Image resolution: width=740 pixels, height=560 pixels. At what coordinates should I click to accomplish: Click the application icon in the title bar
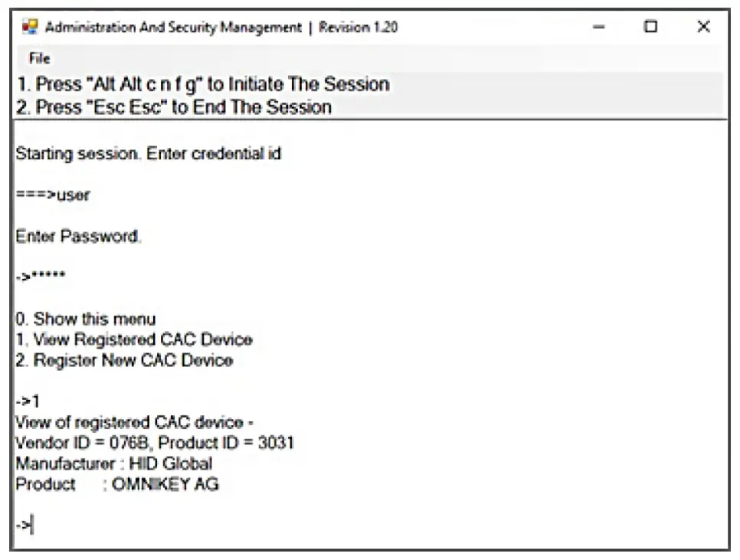click(30, 27)
